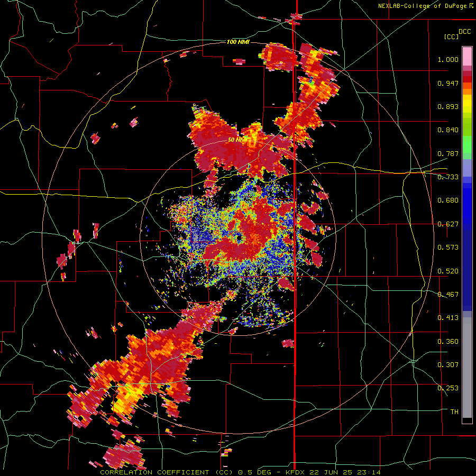This screenshot has width=476, height=476.
Task: Click the NEXLAB-College of DuPage credit text
Action: 423,6
